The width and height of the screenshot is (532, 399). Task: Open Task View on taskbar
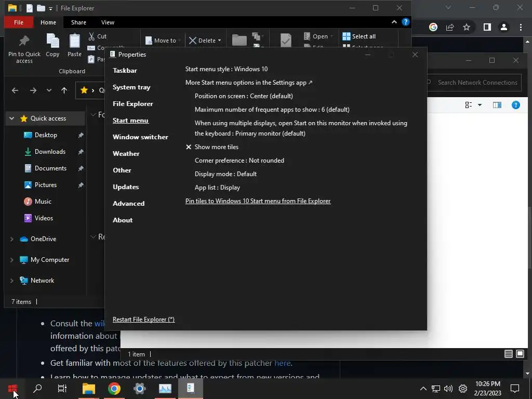[62, 389]
